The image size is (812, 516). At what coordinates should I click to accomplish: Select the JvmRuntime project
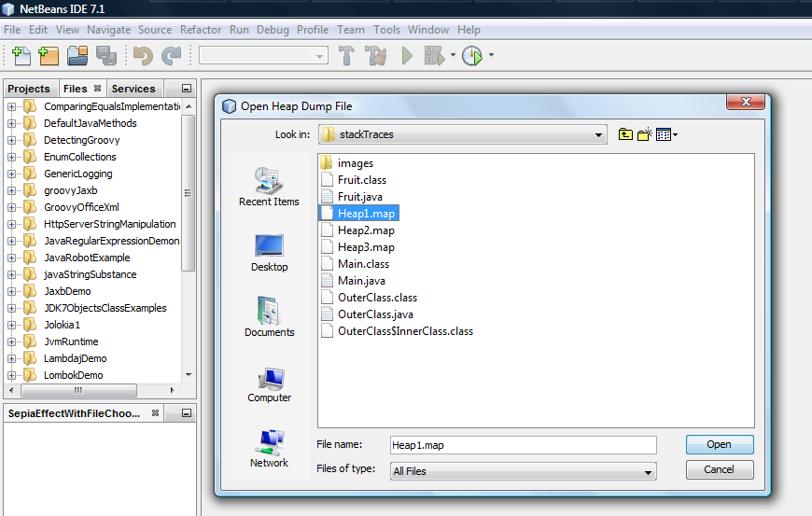point(71,342)
